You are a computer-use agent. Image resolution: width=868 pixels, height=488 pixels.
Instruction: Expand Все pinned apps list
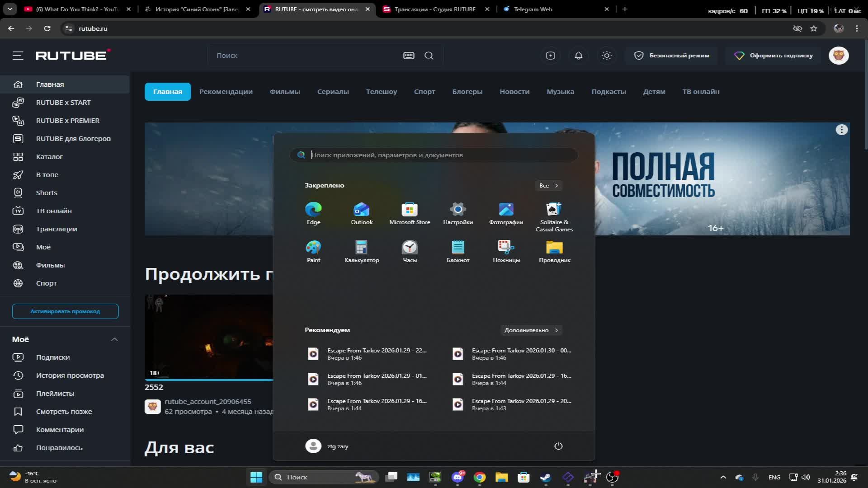tap(548, 186)
